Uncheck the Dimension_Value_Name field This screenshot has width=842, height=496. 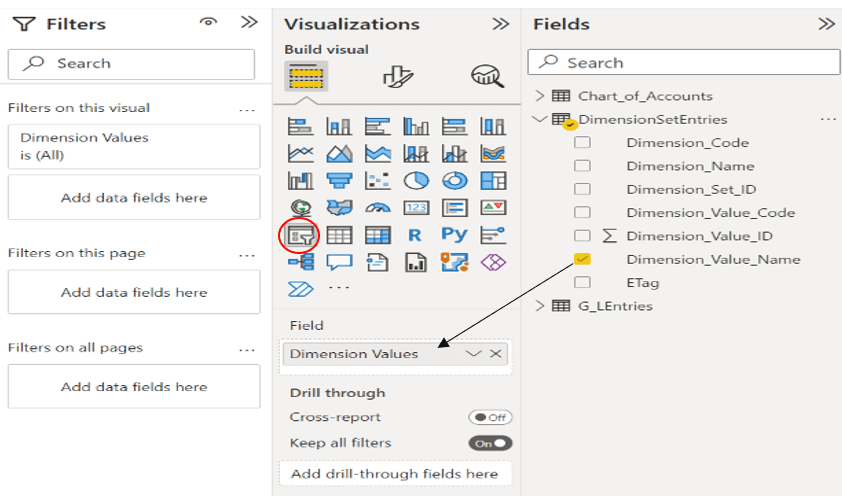tap(582, 259)
